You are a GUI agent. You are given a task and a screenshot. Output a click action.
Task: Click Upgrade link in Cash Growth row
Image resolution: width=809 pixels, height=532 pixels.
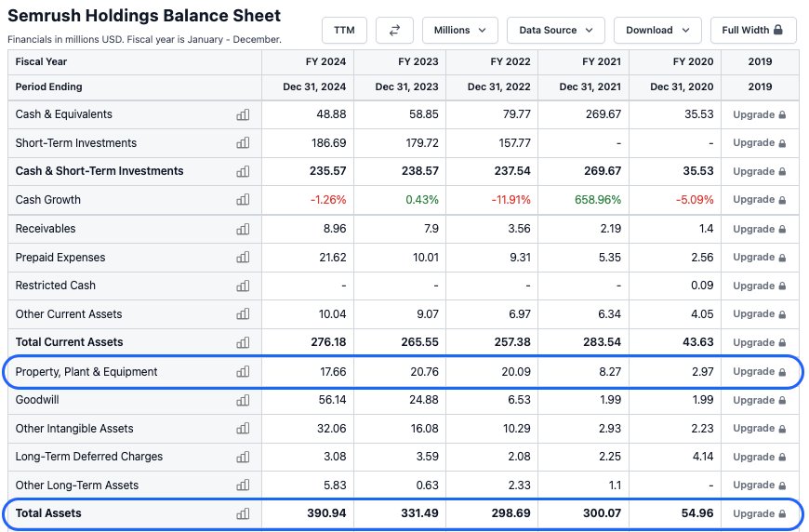(x=760, y=200)
